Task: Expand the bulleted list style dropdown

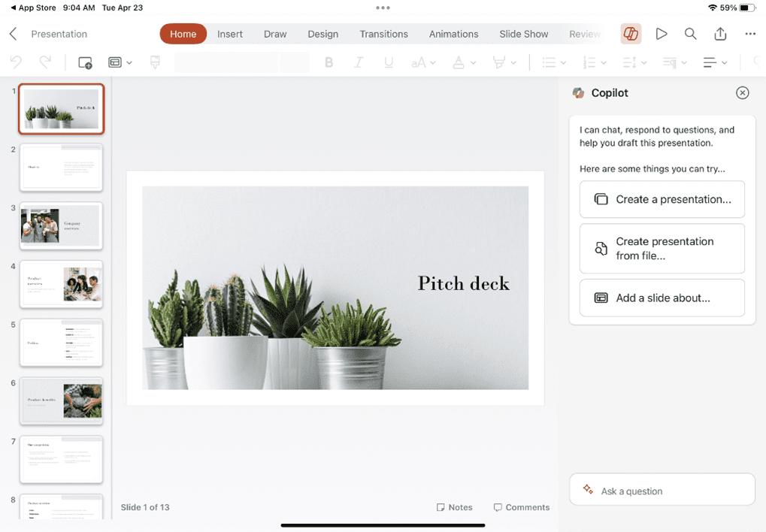Action: (x=553, y=62)
